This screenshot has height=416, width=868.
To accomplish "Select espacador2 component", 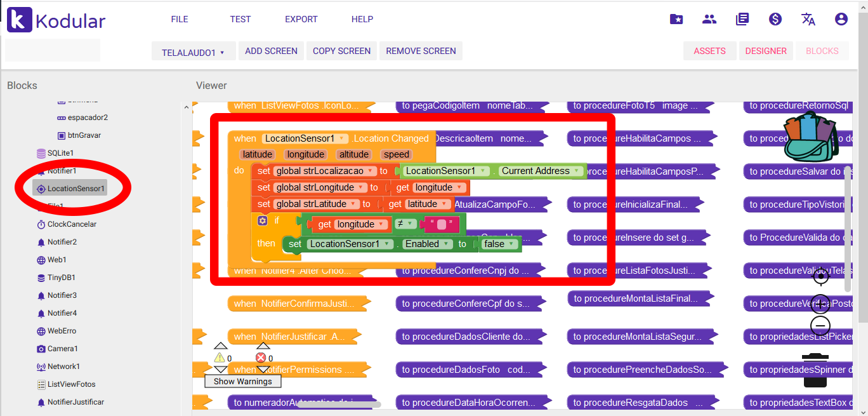I will click(82, 117).
